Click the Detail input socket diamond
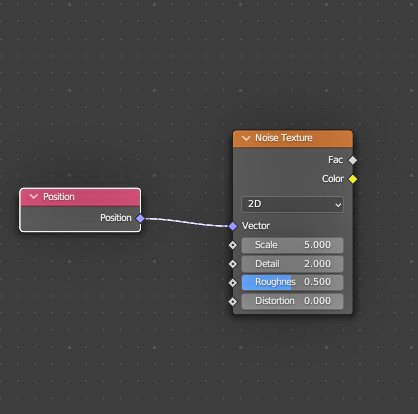 tap(233, 264)
